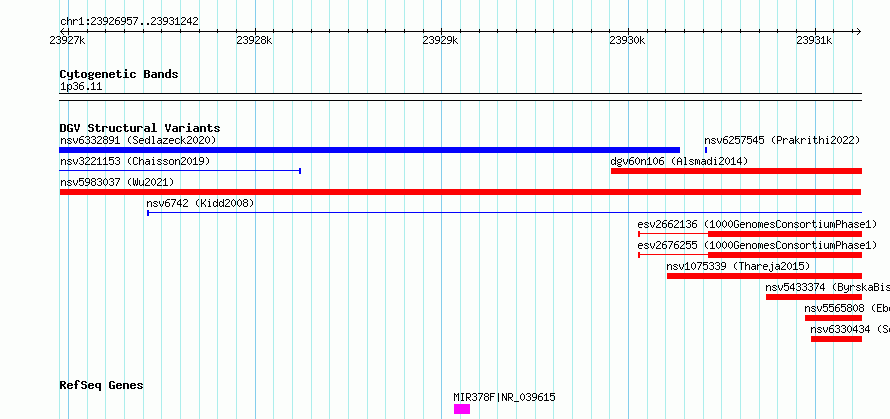
Task: Open the nsv6742 (Kidd2008) label
Action: click(200, 203)
